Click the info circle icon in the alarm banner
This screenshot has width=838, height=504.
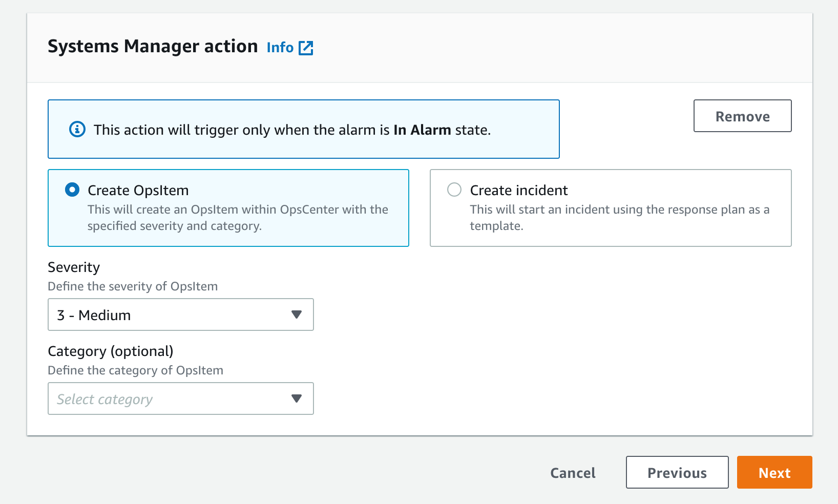pyautogui.click(x=77, y=129)
